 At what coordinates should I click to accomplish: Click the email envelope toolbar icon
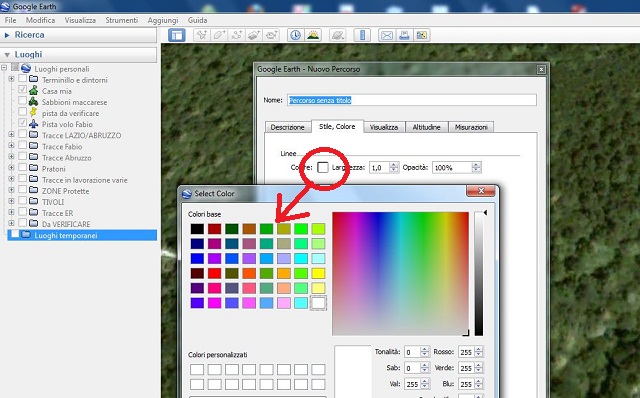point(387,35)
